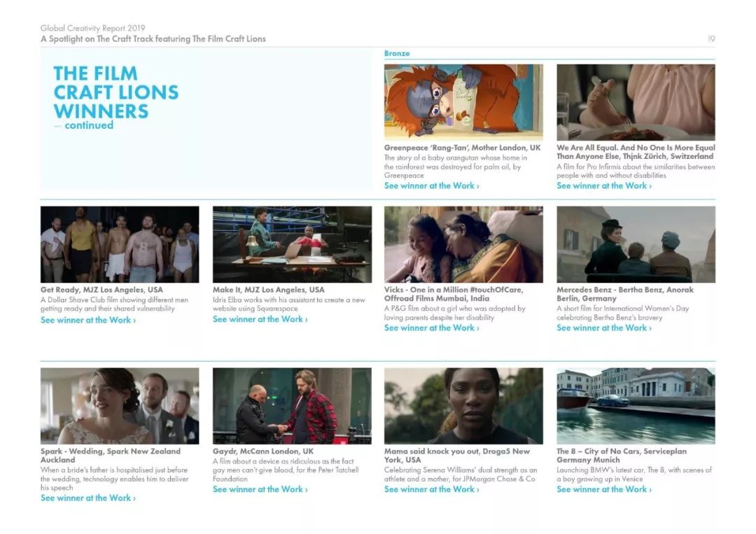Open the Get Ready winner link
The image size is (756, 534).
(x=88, y=320)
